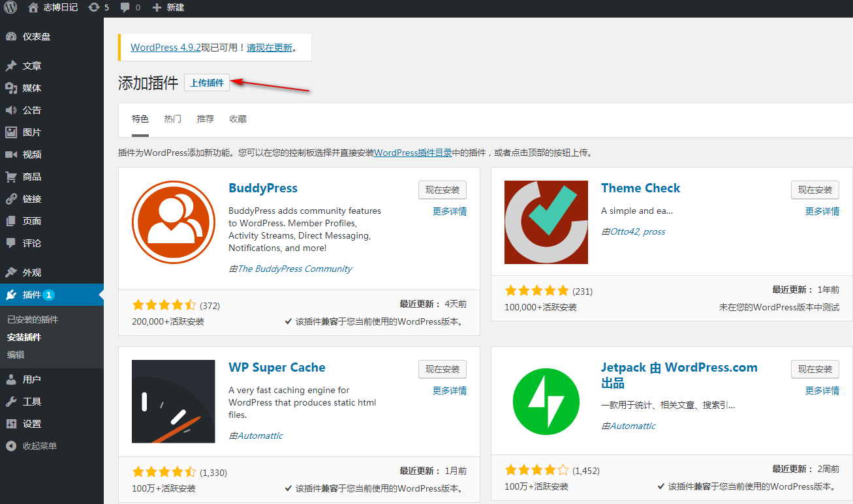
Task: Click the Theme Check plugin thumbnail
Action: click(x=546, y=222)
